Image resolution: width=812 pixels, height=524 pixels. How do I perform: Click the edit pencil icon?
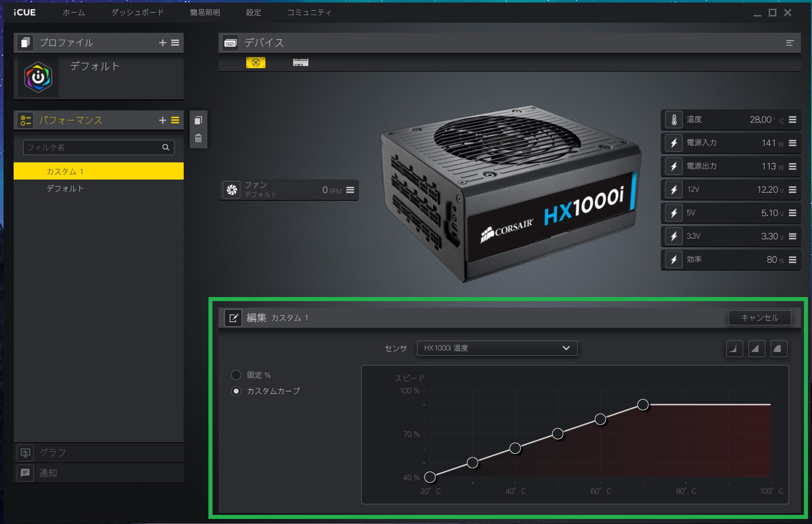click(x=233, y=318)
